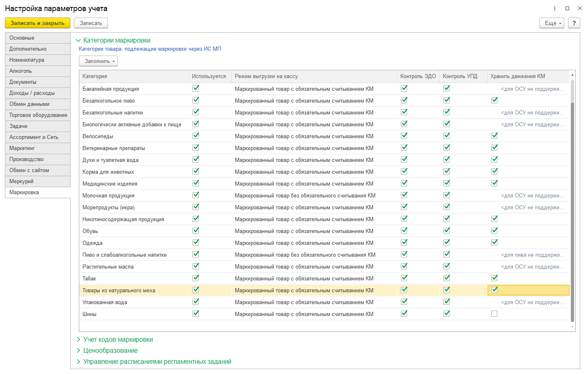Open the Еще dropdown menu

(x=552, y=23)
